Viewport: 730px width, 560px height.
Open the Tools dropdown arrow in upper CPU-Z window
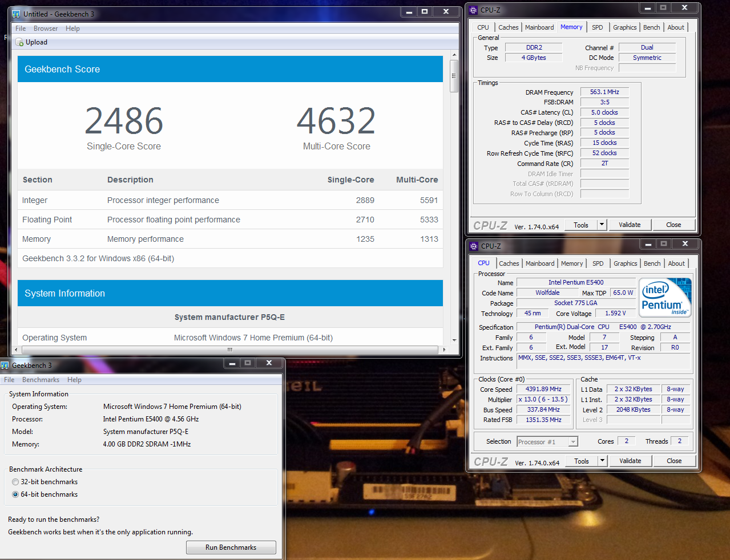tap(602, 225)
